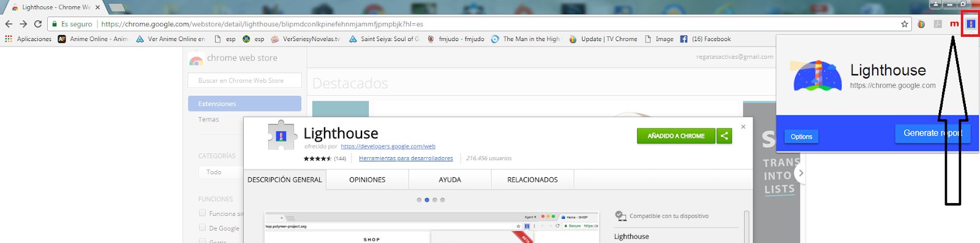Go back with the browser back arrow
The width and height of the screenshot is (980, 243).
click(x=9, y=24)
